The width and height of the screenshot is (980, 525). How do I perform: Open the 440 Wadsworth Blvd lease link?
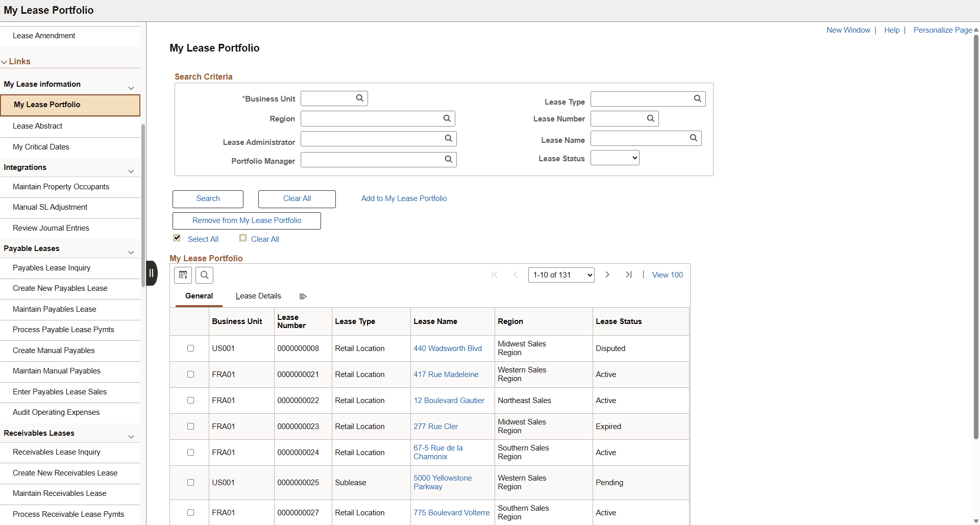coord(448,348)
